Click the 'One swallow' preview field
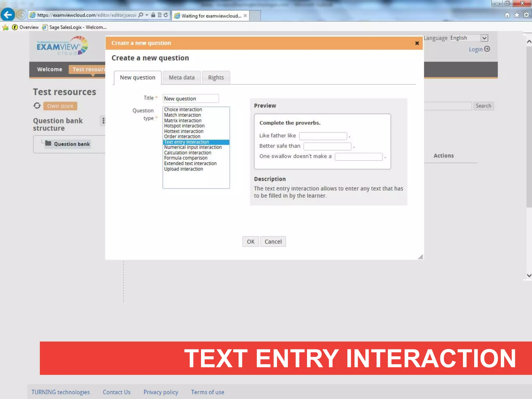The width and height of the screenshot is (532, 399). point(358,157)
